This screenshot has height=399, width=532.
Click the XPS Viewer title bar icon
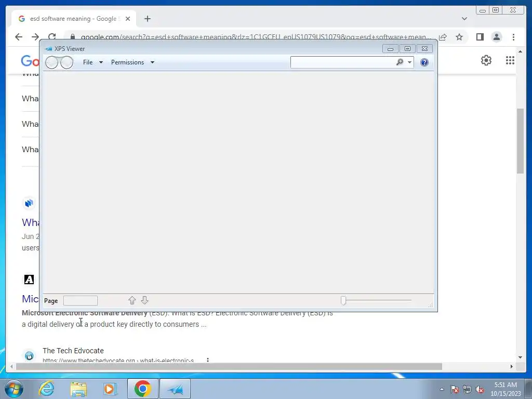[x=48, y=49]
